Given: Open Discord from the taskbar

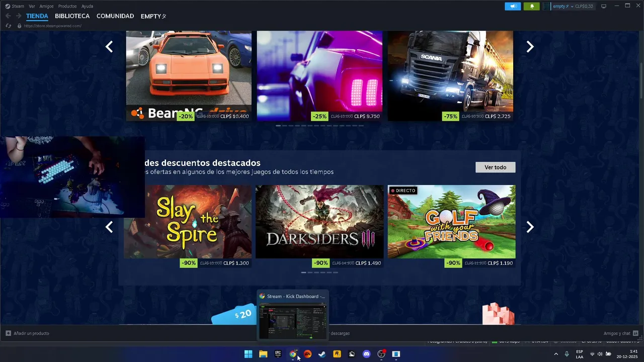Looking at the screenshot, I should 366,354.
